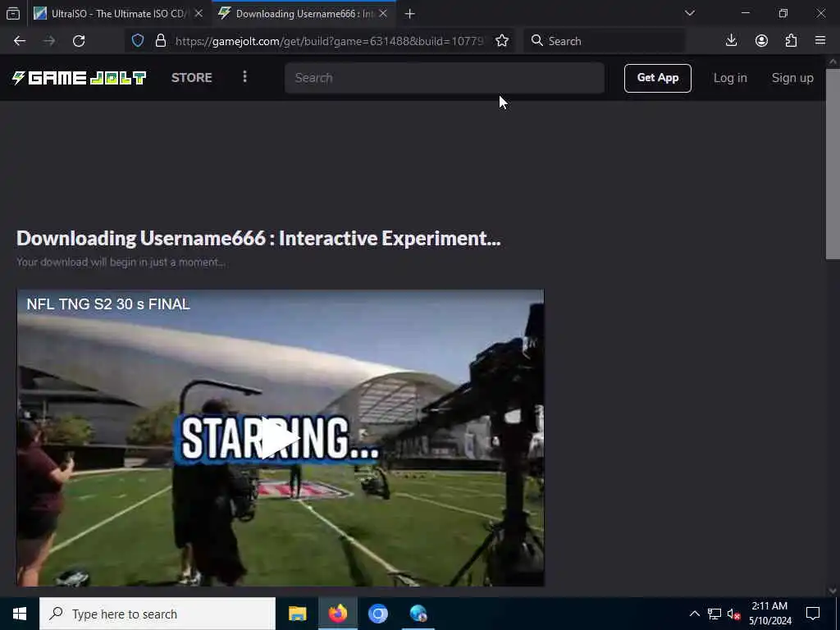Open the Firefox account menu
The image size is (840, 630).
[761, 41]
